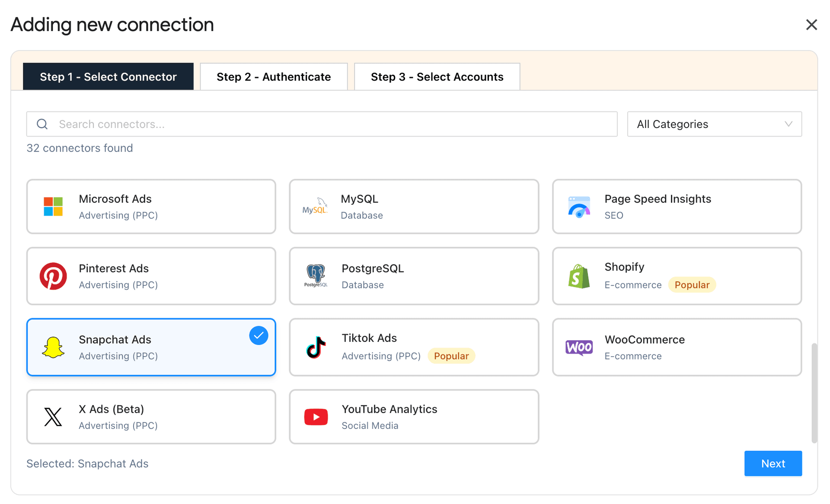
Task: Switch to Step 3 - Select Accounts tab
Action: click(437, 77)
